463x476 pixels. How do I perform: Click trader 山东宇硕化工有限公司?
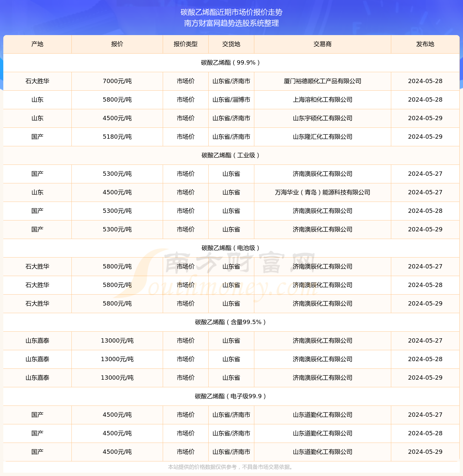(x=322, y=118)
